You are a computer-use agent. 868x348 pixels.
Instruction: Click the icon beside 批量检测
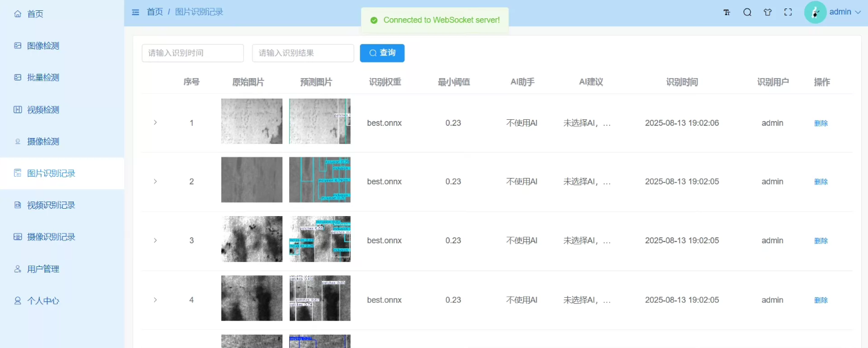(x=18, y=77)
